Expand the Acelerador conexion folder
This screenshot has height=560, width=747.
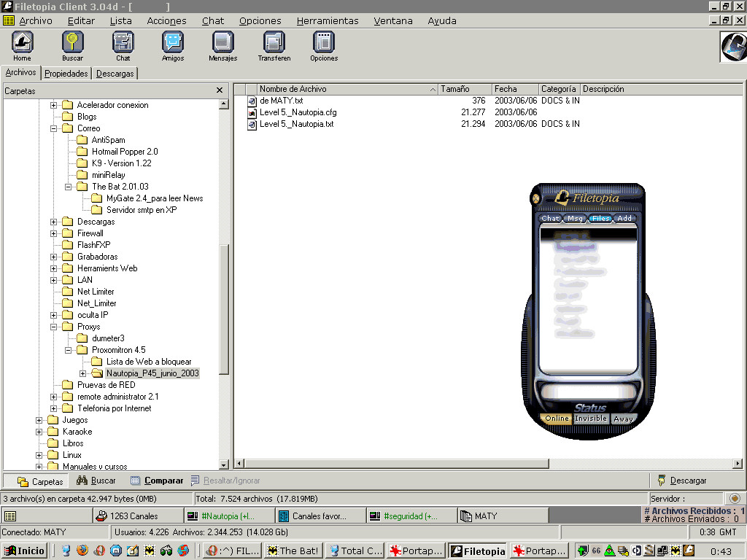[54, 105]
